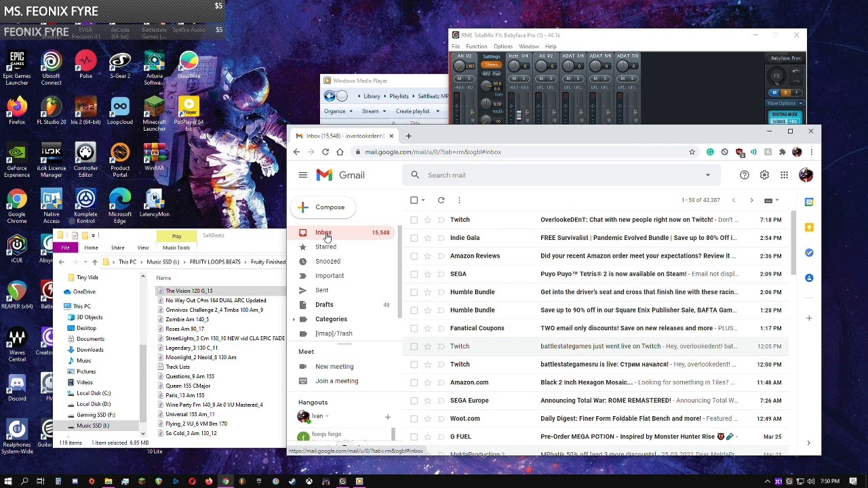
Task: Open the Chrome extensions puzzle icon
Action: point(782,152)
